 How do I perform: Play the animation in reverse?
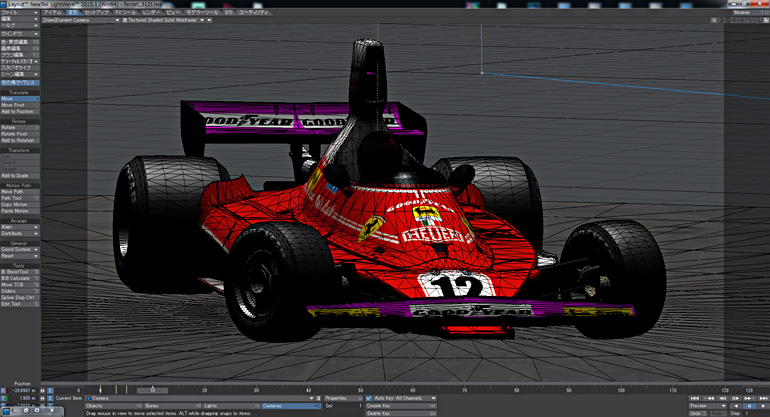click(x=736, y=406)
